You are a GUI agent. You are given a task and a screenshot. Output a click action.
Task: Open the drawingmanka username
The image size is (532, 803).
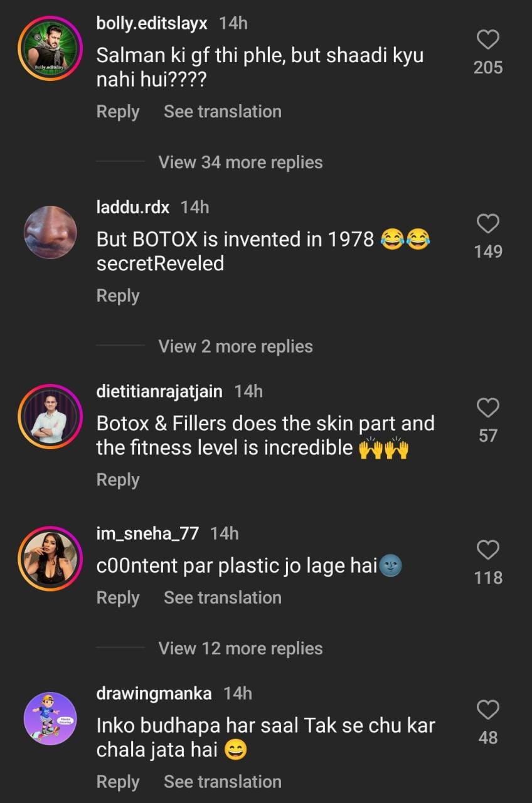[154, 693]
